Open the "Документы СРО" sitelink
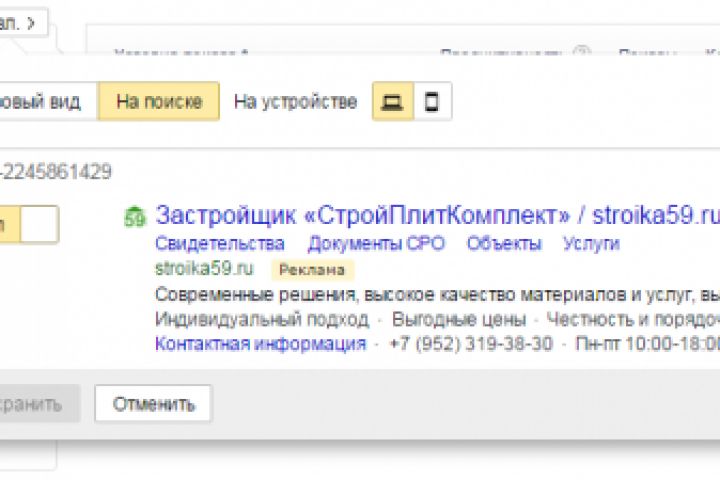This screenshot has height=480, width=720. point(376,243)
